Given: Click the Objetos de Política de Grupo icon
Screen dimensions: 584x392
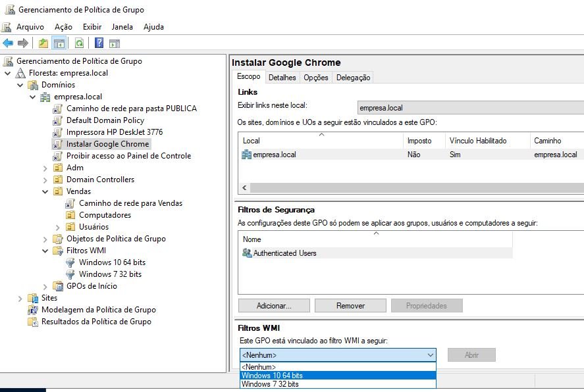Looking at the screenshot, I should [x=58, y=239].
